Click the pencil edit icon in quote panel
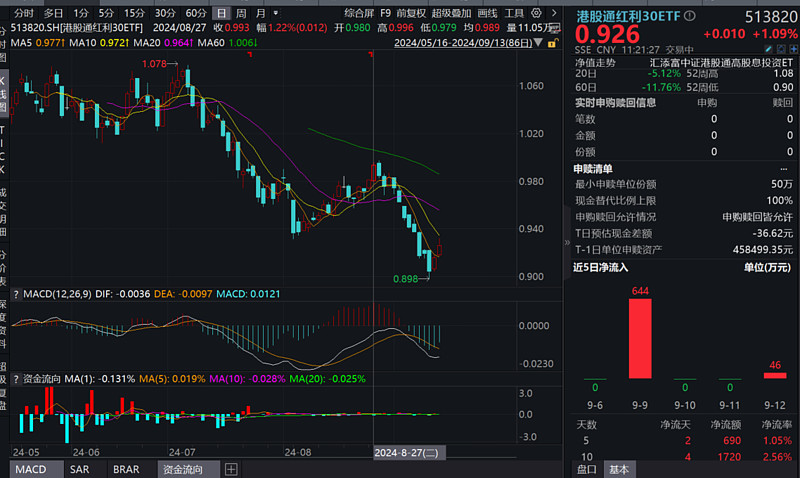 coord(768,49)
